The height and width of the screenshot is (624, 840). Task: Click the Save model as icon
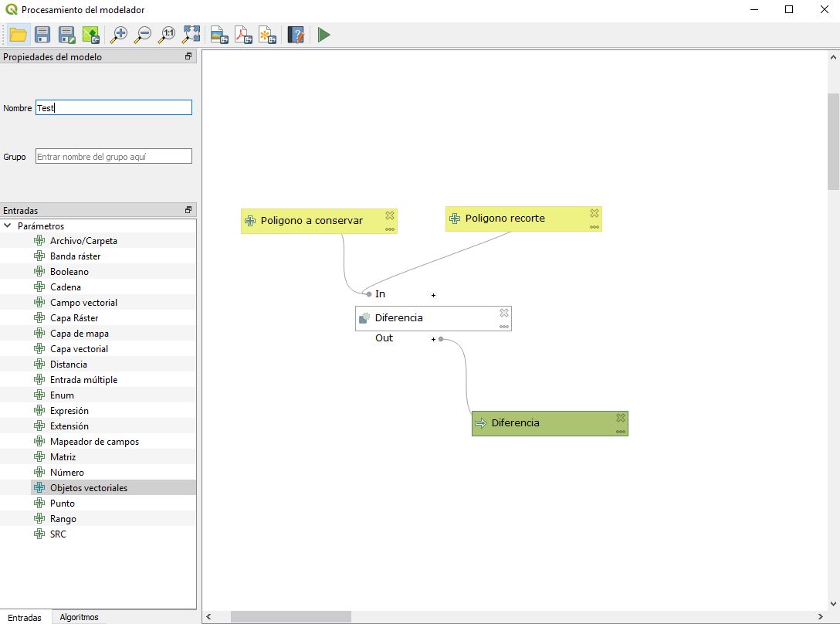point(66,35)
